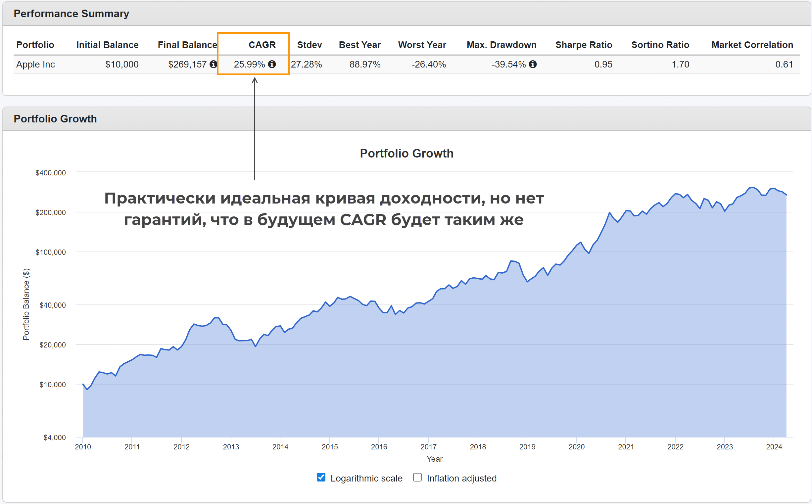Enable the Inflation adjusted checkbox
The width and height of the screenshot is (812, 504).
tap(417, 477)
